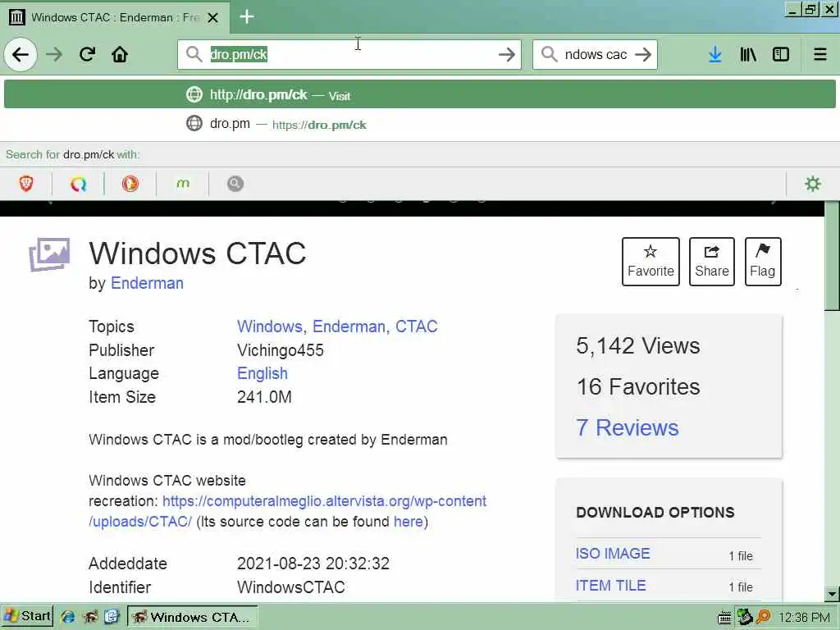Open the Windows topic link
This screenshot has width=840, height=630.
click(x=270, y=326)
